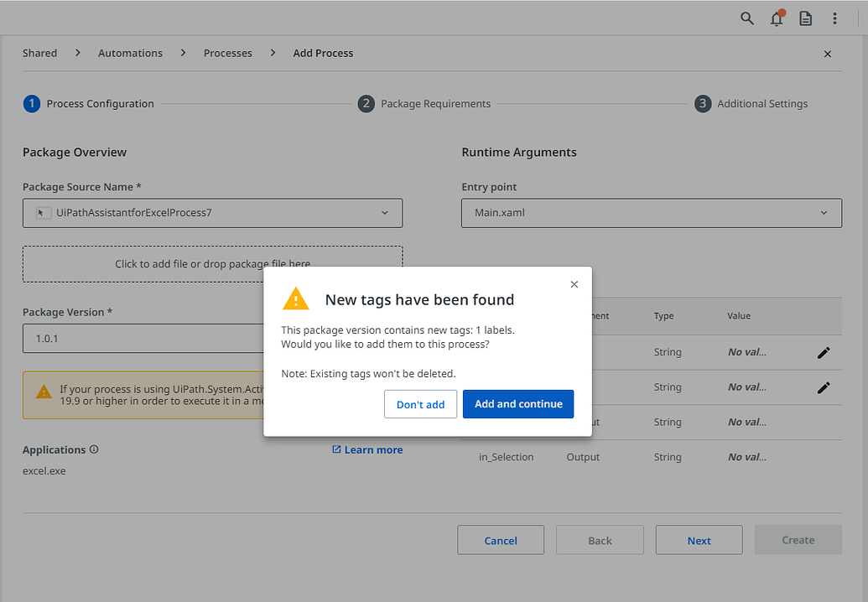Viewport: 868px width, 602px height.
Task: Jump to Additional Settings step
Action: click(x=751, y=104)
